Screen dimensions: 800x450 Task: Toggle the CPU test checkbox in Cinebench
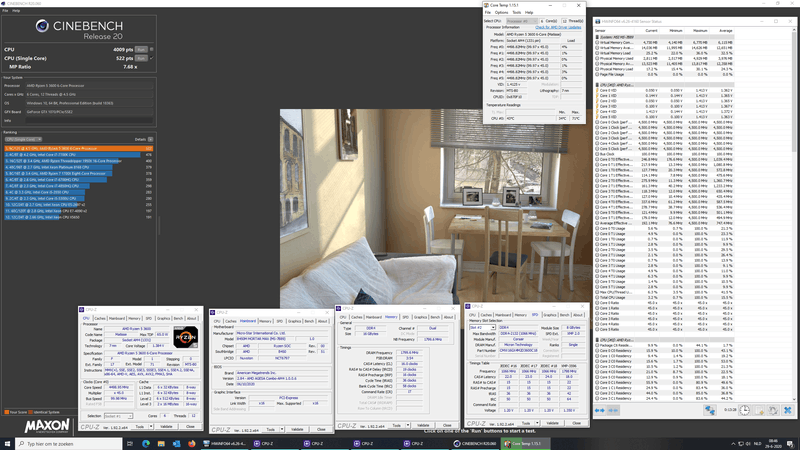click(152, 49)
